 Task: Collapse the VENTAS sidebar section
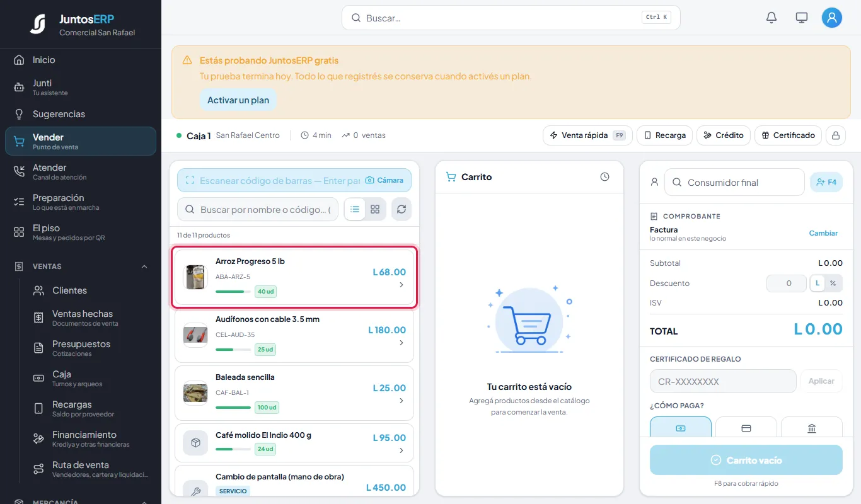tap(144, 266)
